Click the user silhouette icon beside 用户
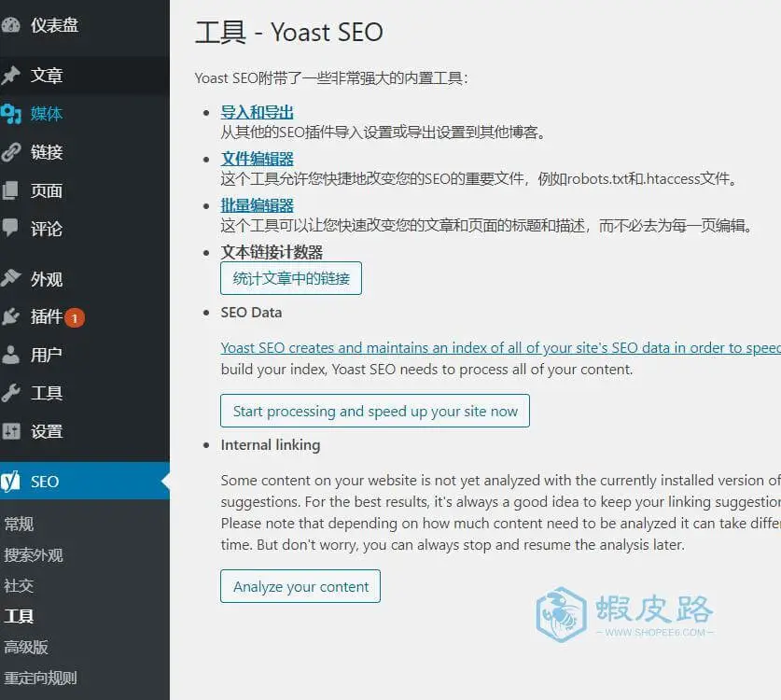Viewport: 781px width, 700px height. click(x=10, y=355)
